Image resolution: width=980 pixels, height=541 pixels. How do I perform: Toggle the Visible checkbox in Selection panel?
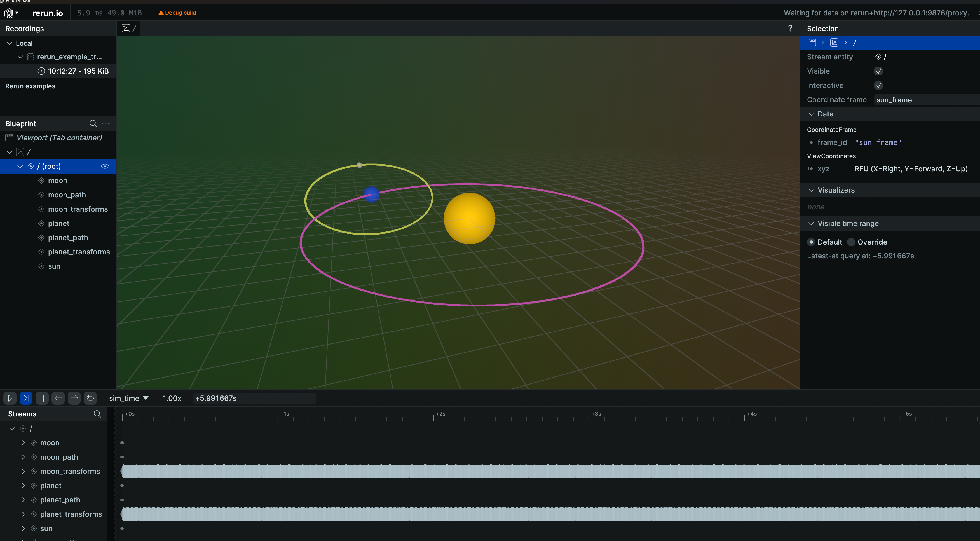[x=878, y=71]
